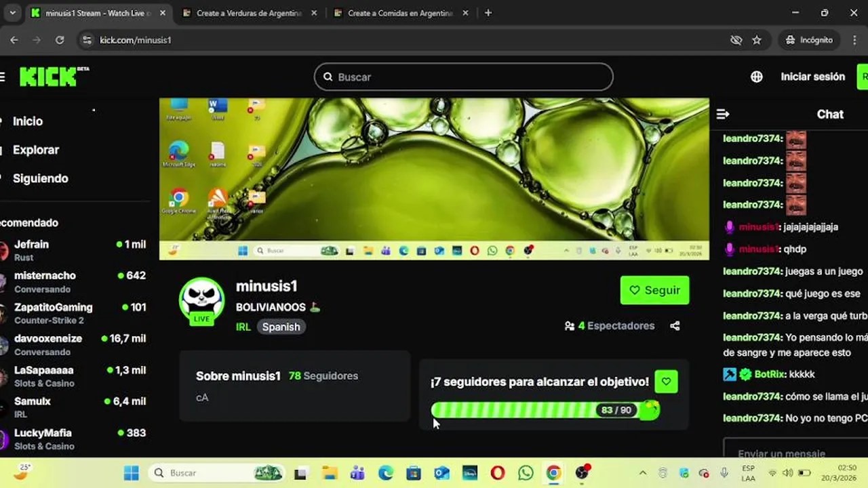Viewport: 868px width, 488px height.
Task: Click the stream video player
Action: [434, 179]
